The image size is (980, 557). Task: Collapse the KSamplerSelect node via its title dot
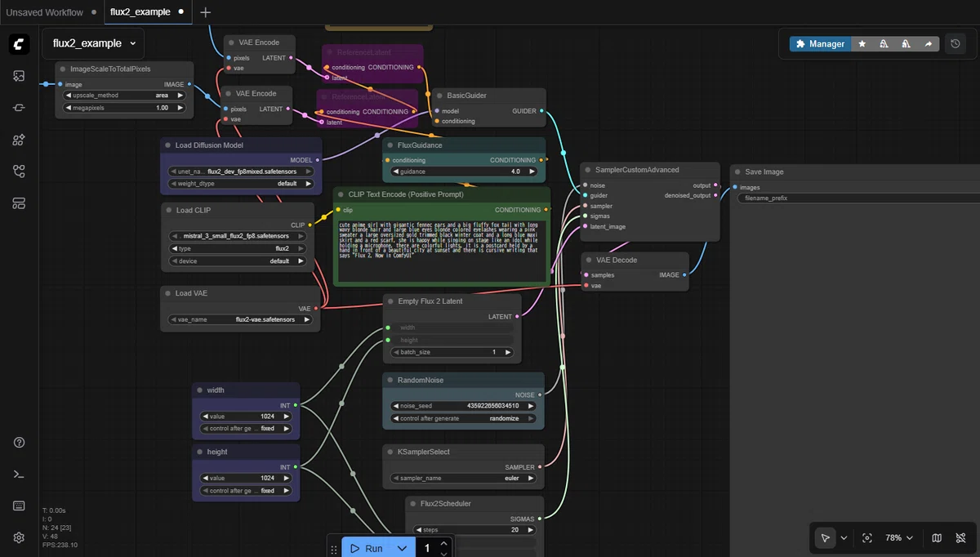(x=390, y=452)
